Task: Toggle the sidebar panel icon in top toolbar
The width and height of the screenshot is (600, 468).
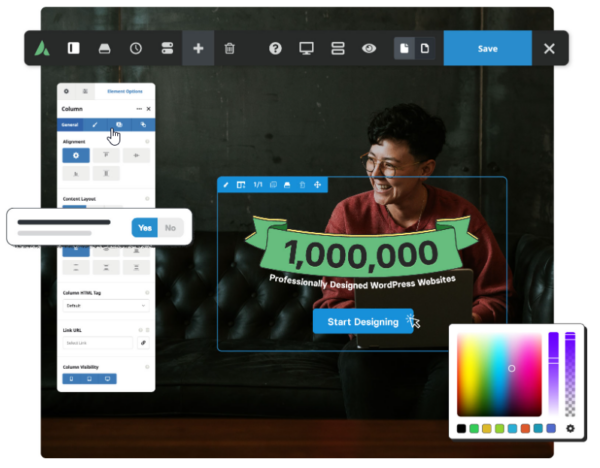Action: (x=73, y=48)
